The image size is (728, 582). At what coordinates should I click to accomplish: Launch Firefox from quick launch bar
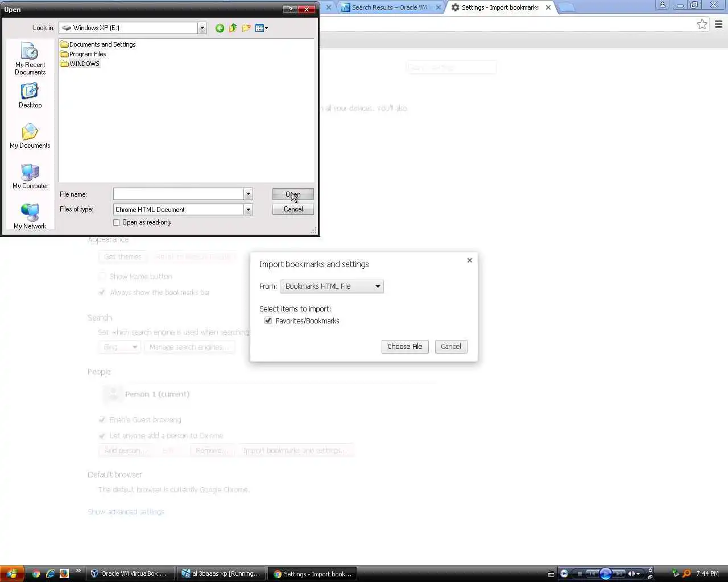coord(64,574)
